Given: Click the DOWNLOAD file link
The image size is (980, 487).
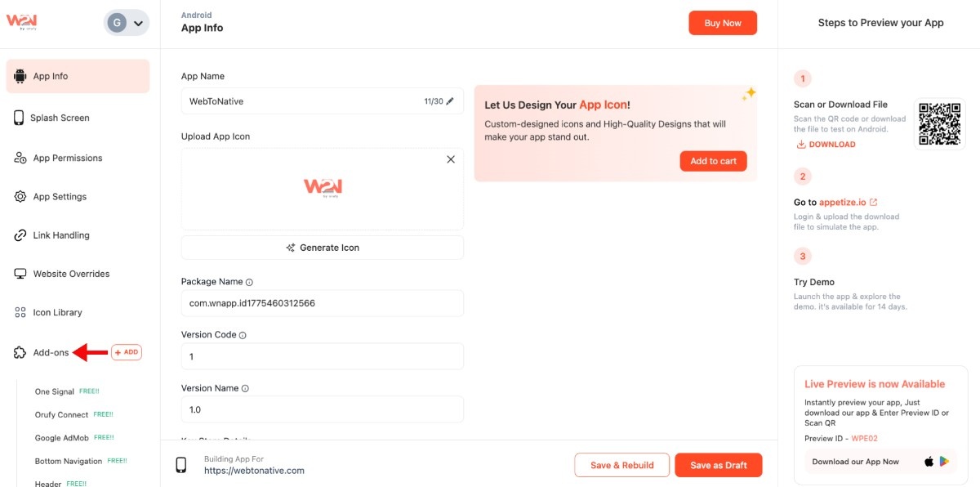Looking at the screenshot, I should (x=826, y=145).
